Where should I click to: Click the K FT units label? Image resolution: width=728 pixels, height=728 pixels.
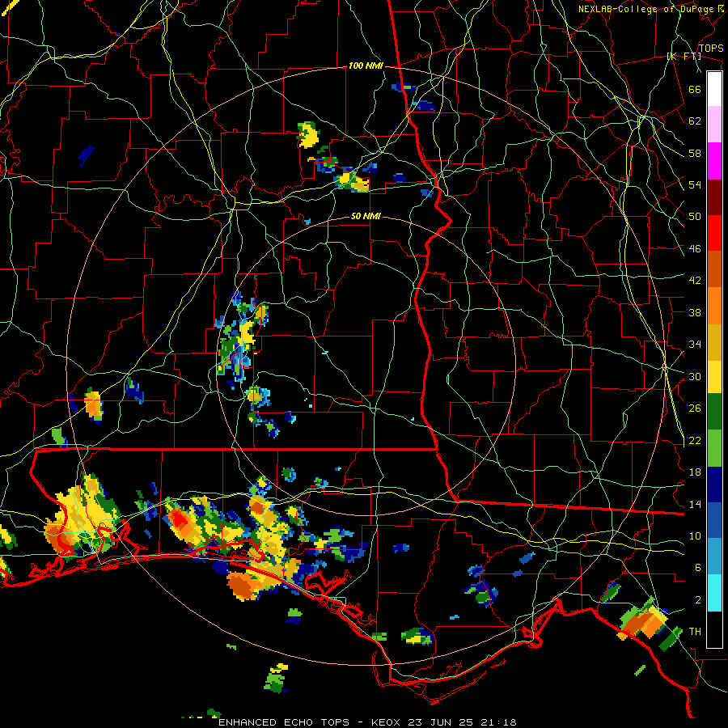(x=684, y=57)
